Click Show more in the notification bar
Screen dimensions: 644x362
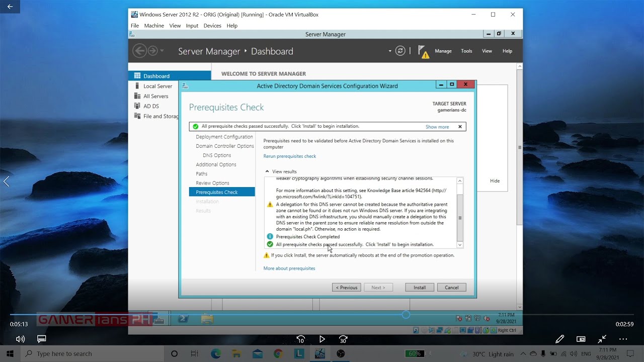(x=437, y=127)
